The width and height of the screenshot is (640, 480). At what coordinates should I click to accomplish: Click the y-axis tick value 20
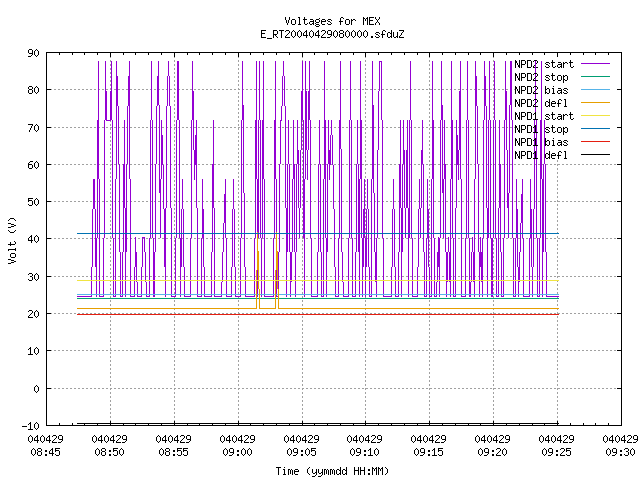pyautogui.click(x=33, y=314)
